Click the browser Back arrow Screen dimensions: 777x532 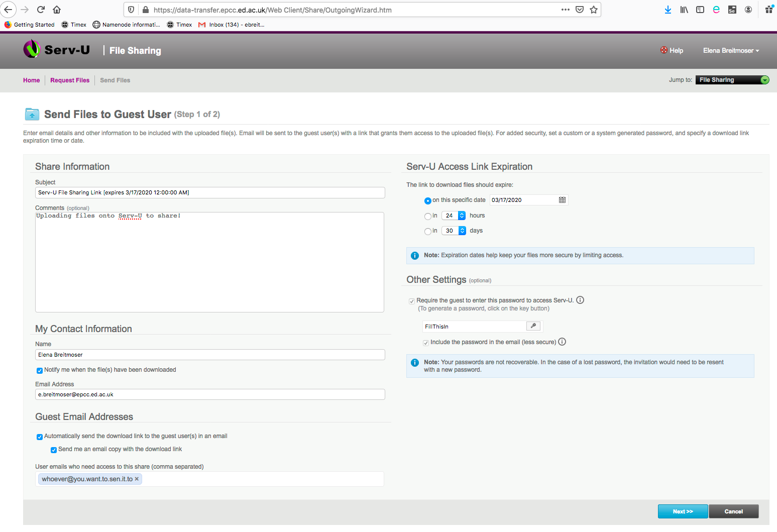[8, 10]
